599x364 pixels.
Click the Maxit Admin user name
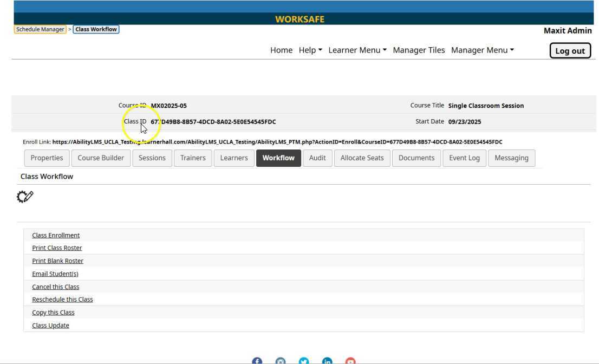click(568, 30)
